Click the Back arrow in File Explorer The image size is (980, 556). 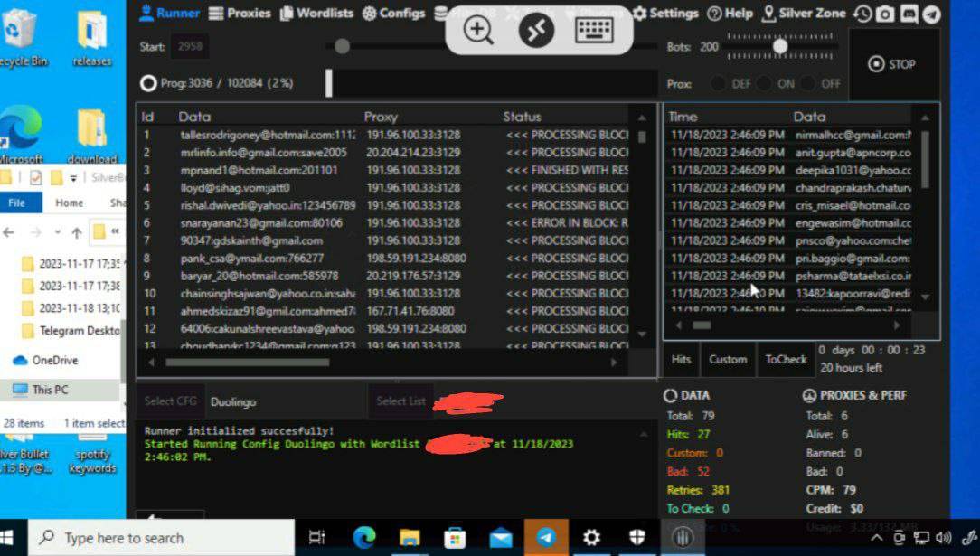[x=9, y=232]
